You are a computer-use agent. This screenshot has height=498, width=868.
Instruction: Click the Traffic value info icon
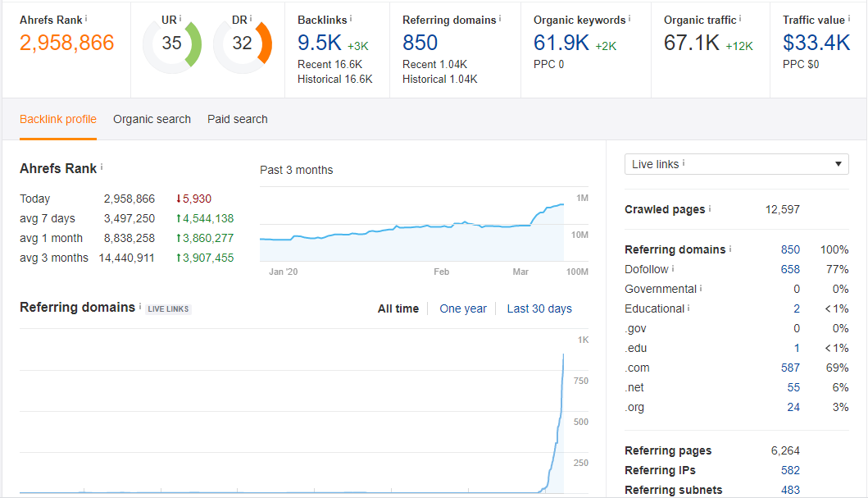coord(847,16)
